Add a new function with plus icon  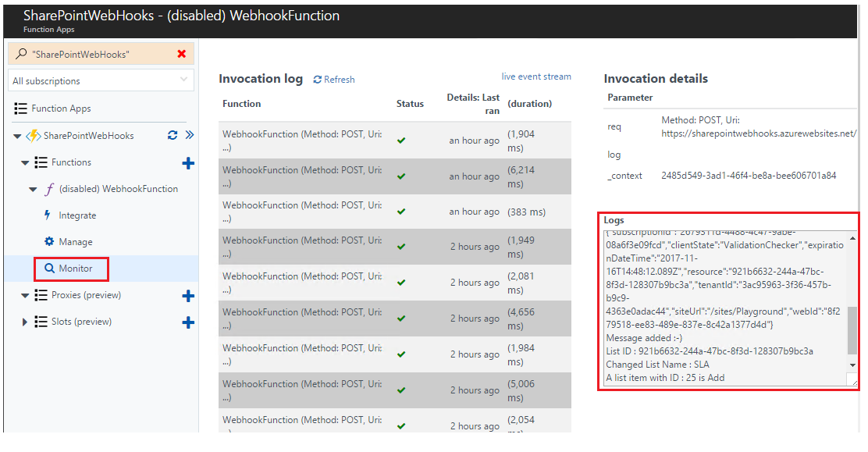coord(188,163)
